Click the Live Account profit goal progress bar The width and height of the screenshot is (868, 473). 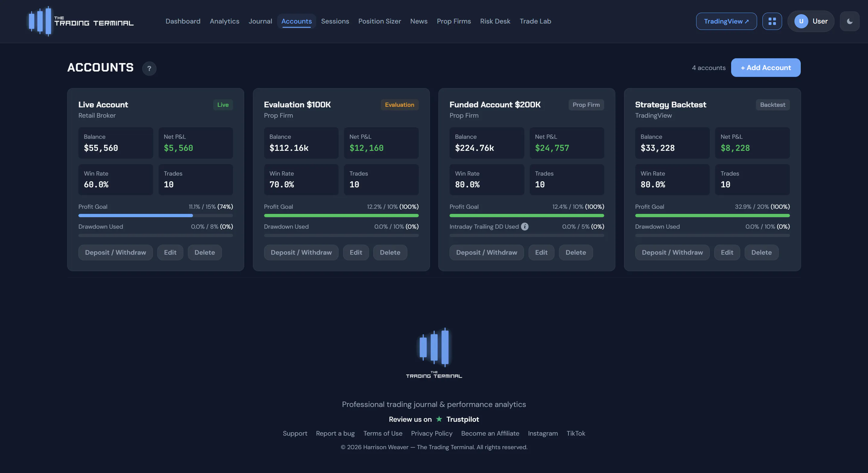click(156, 215)
